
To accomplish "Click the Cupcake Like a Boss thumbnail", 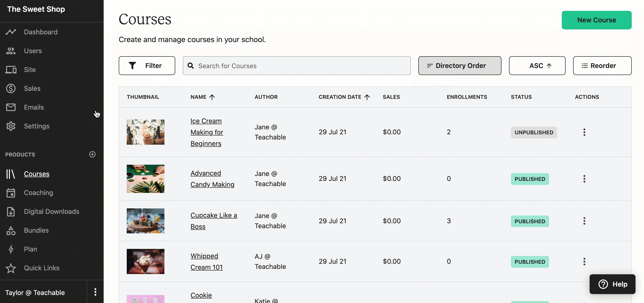I will click(x=146, y=221).
